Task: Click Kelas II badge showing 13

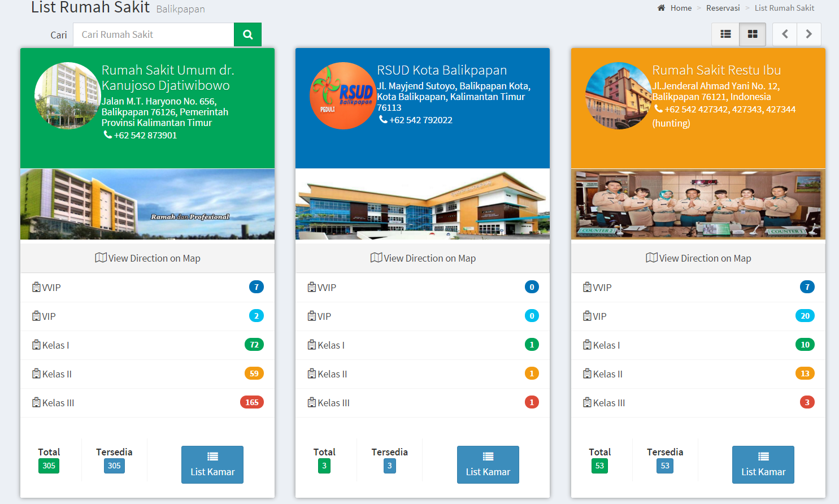Action: pyautogui.click(x=805, y=373)
